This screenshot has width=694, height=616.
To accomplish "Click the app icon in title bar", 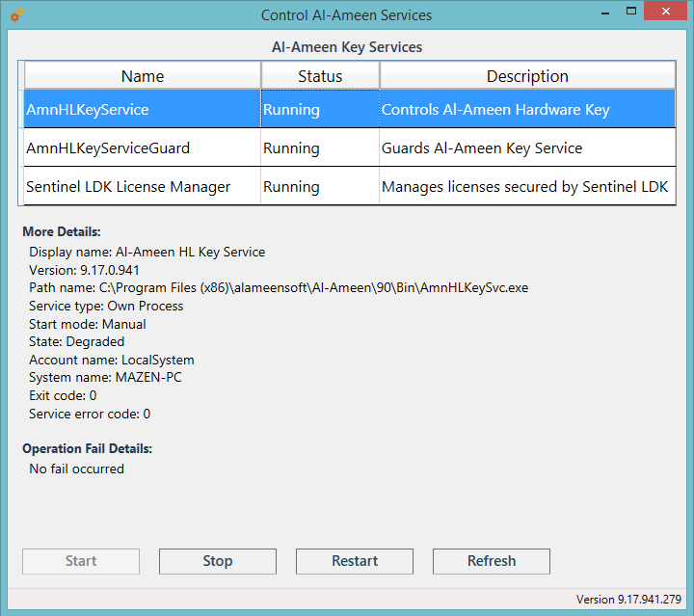I will 16,15.
